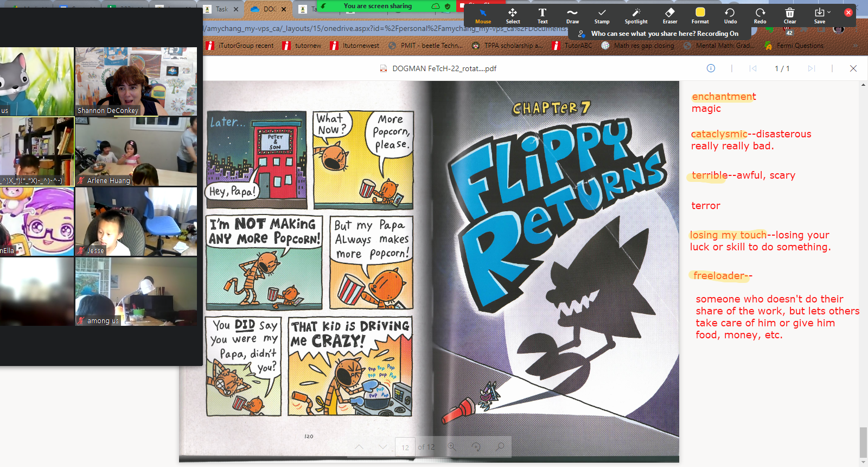Screen dimensions: 868x467
Task: Clear annotations with trash icon
Action: [790, 16]
